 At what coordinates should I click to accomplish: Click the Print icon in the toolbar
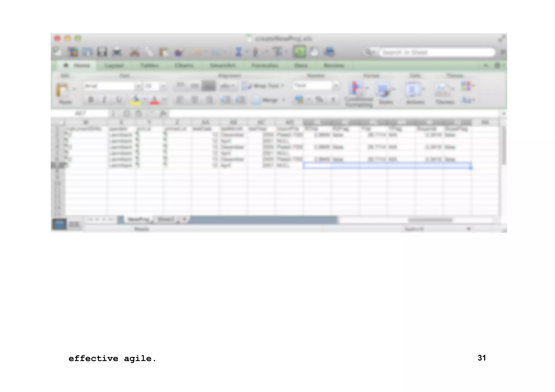click(117, 52)
